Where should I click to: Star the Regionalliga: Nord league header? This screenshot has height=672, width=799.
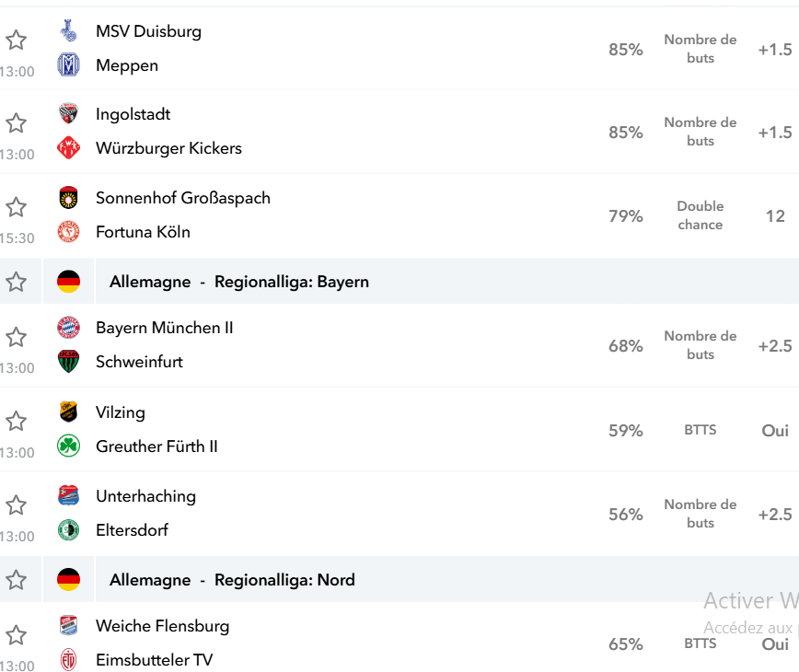(16, 579)
